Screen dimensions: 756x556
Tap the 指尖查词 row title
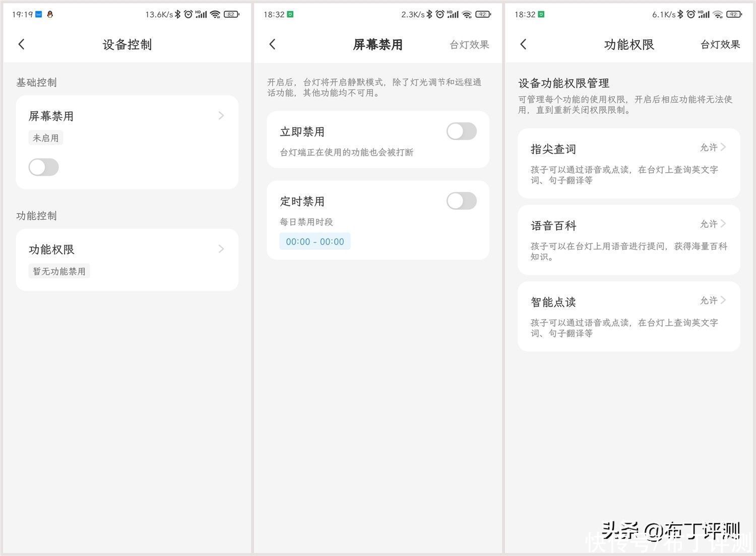(553, 149)
